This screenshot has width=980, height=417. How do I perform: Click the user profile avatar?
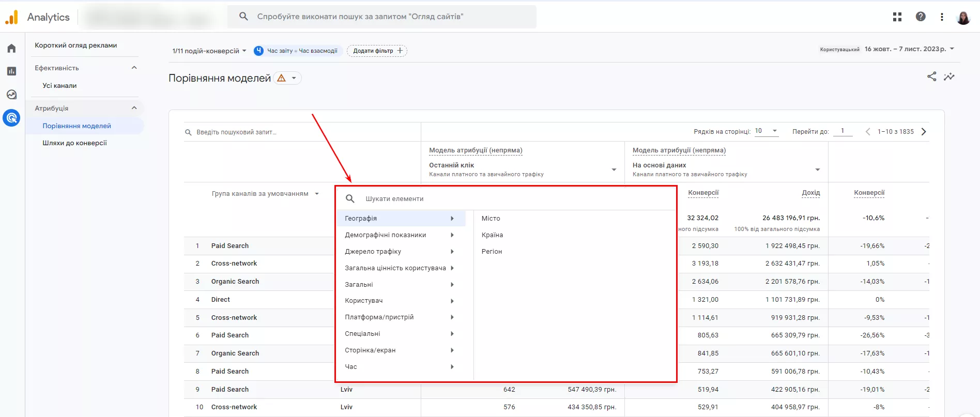[963, 17]
